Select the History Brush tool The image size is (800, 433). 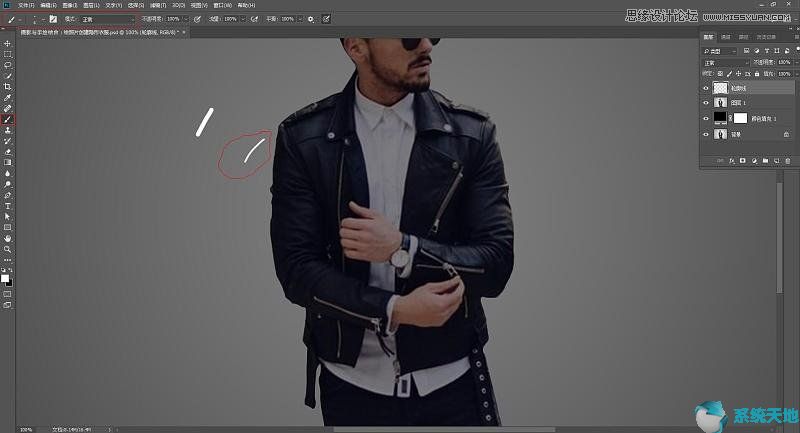7,141
